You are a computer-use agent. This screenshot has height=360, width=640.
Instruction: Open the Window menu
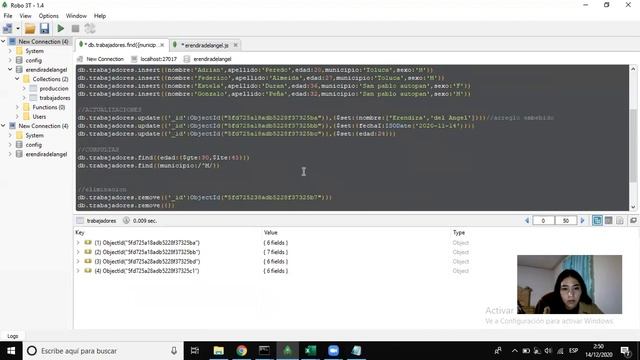[x=76, y=16]
